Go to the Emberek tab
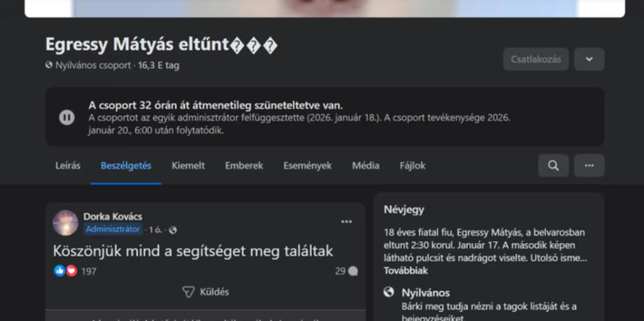644x321 pixels. pyautogui.click(x=244, y=166)
